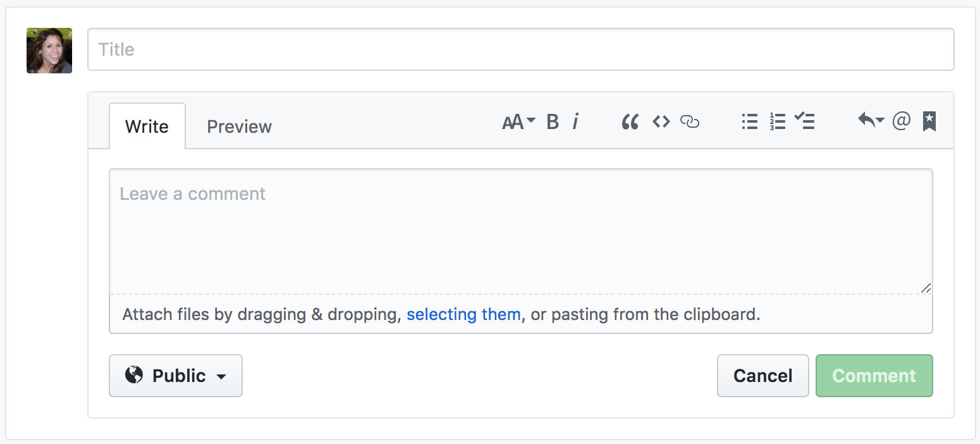Insert a quote block

(x=630, y=121)
